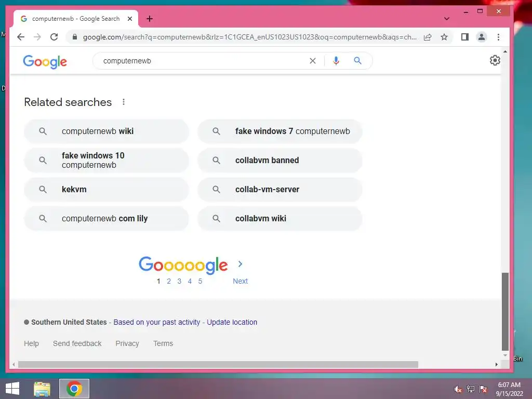Open Related searches options menu
The height and width of the screenshot is (399, 532).
[x=124, y=102]
